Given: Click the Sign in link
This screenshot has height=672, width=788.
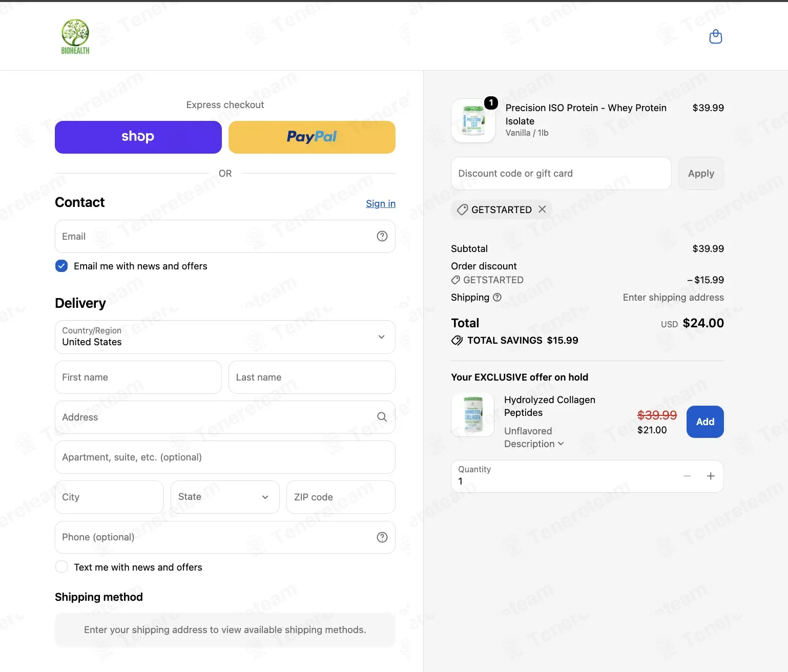Looking at the screenshot, I should pos(381,203).
